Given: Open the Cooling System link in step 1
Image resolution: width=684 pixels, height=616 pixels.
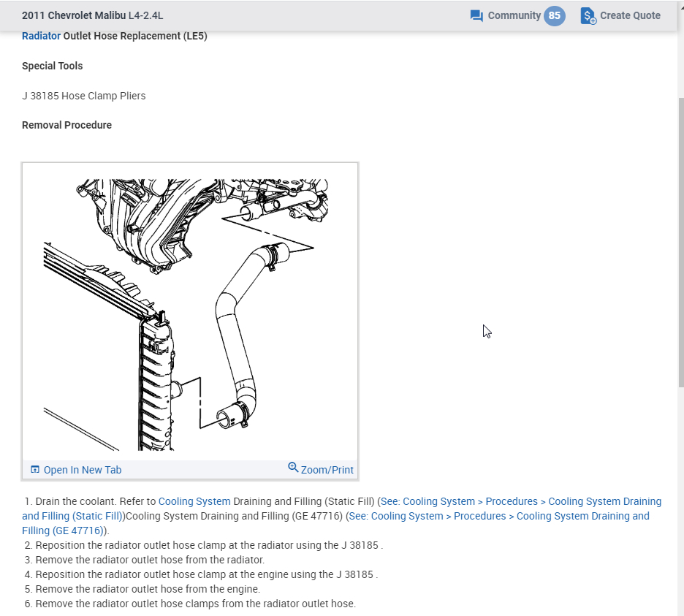Looking at the screenshot, I should (x=194, y=501).
